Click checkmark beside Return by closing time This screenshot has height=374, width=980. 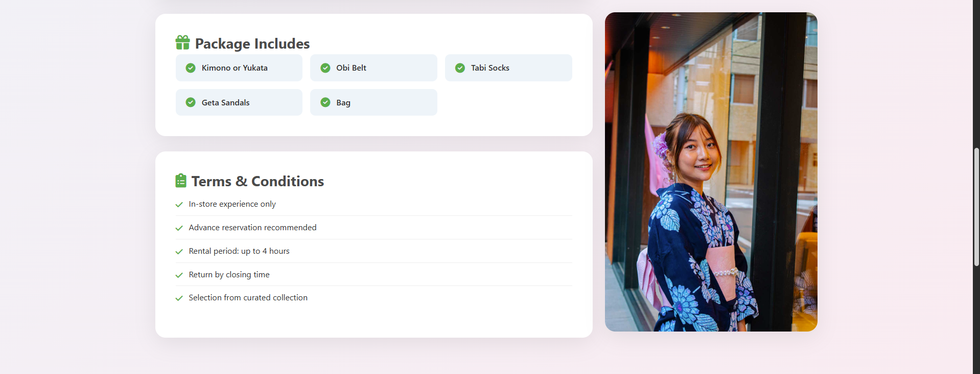[179, 275]
